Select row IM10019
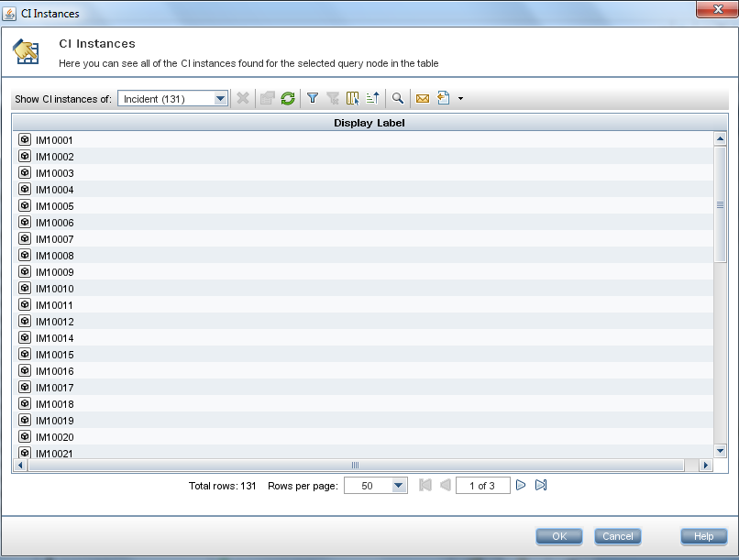The width and height of the screenshot is (739, 560). (363, 420)
